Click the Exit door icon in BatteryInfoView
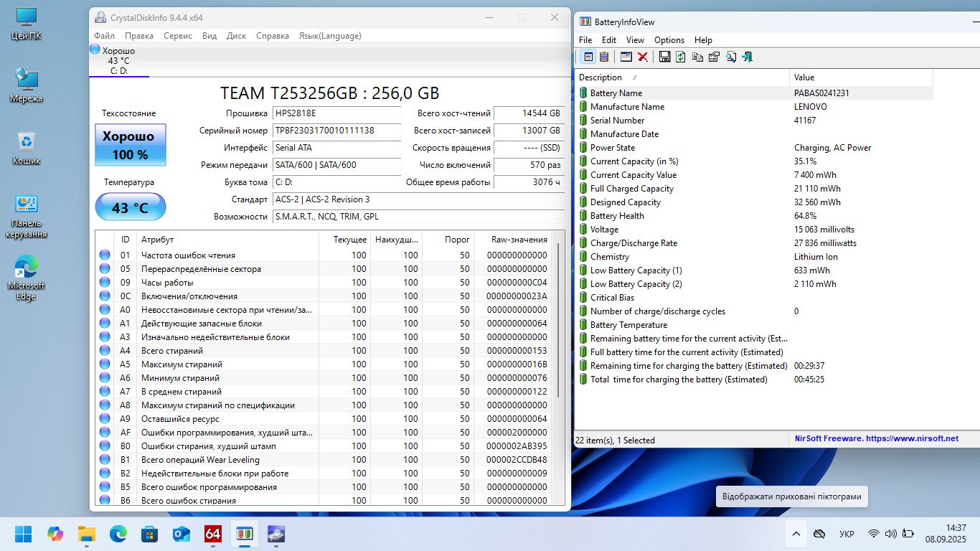This screenshot has height=551, width=980. 747,57
